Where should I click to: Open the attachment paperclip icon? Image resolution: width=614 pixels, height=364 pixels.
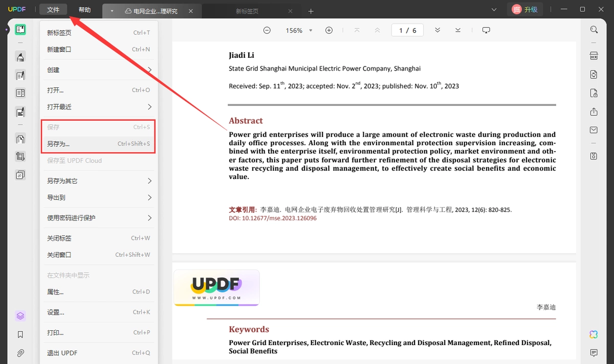(20, 353)
